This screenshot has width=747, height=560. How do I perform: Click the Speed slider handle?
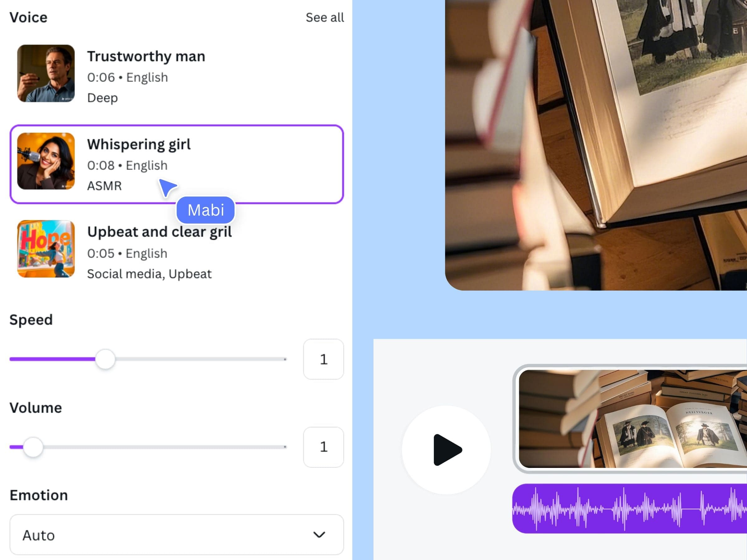click(x=106, y=359)
